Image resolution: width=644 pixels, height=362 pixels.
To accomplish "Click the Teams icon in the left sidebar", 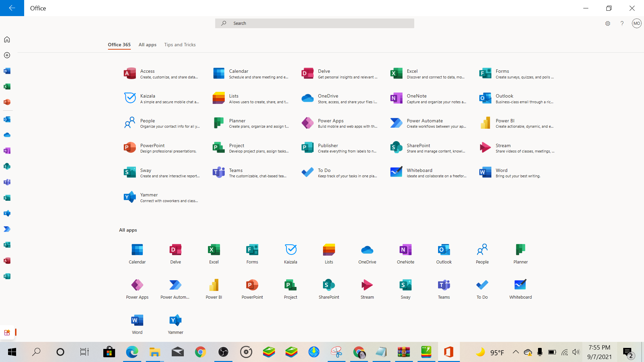I will 7,182.
